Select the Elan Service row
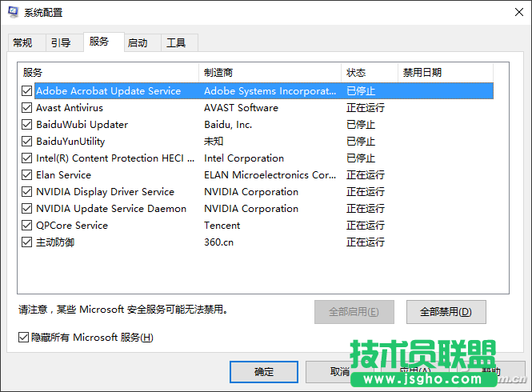The width and height of the screenshot is (532, 392). click(x=64, y=175)
